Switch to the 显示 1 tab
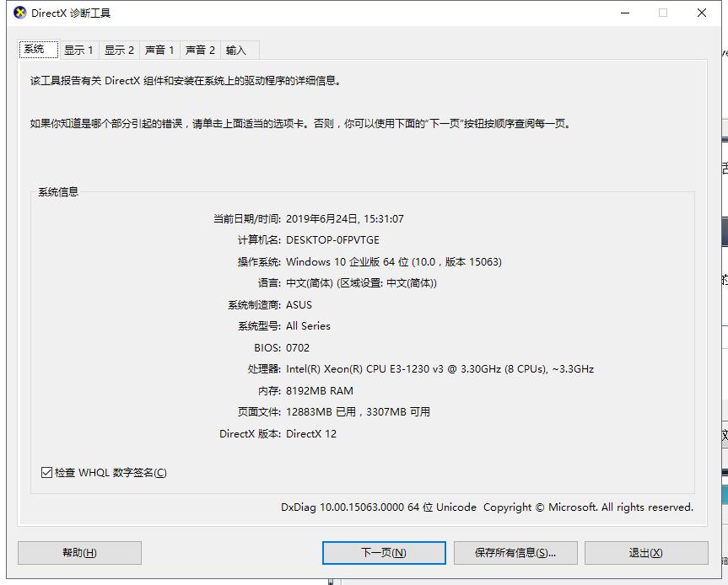Viewport: 728px width, 585px height. [78, 50]
